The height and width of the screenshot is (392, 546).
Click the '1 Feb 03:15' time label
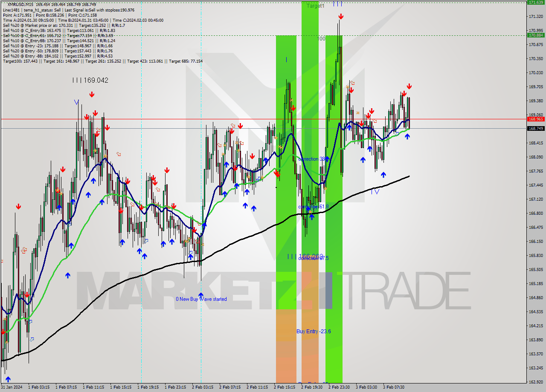(x=39, y=387)
